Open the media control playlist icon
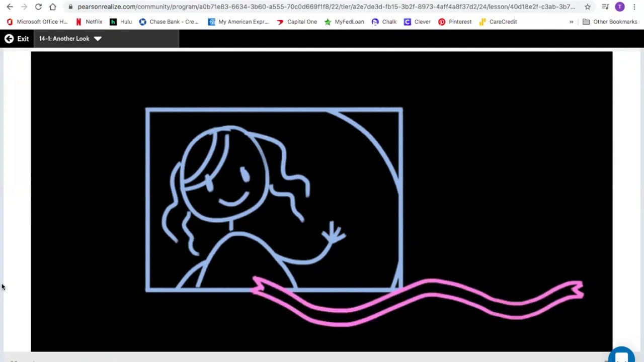Image resolution: width=644 pixels, height=362 pixels. coord(605,7)
